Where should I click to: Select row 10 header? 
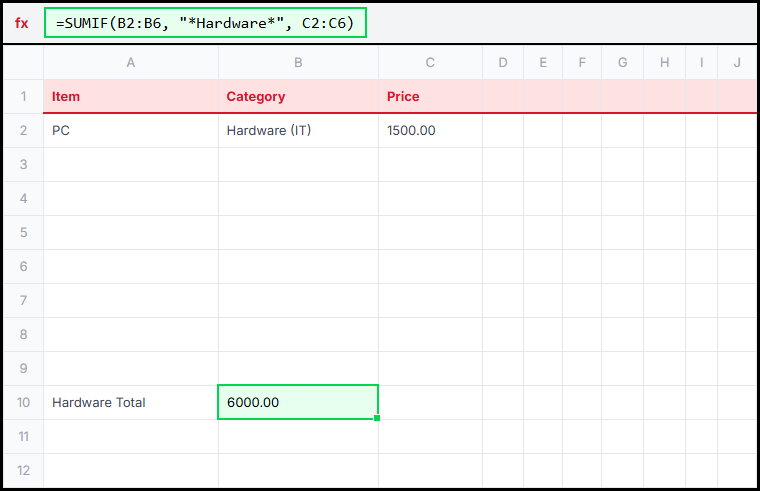point(23,403)
